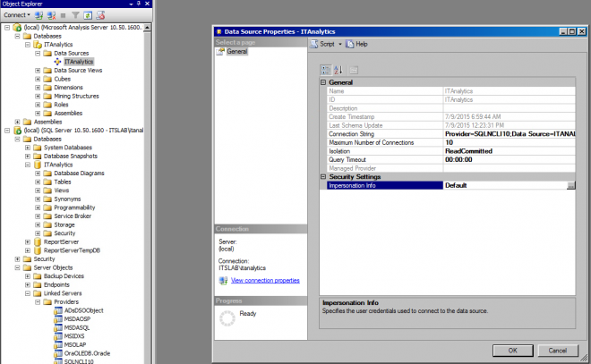Click the Help button in dialog
Viewport: 591px width, 364px height.
click(356, 44)
